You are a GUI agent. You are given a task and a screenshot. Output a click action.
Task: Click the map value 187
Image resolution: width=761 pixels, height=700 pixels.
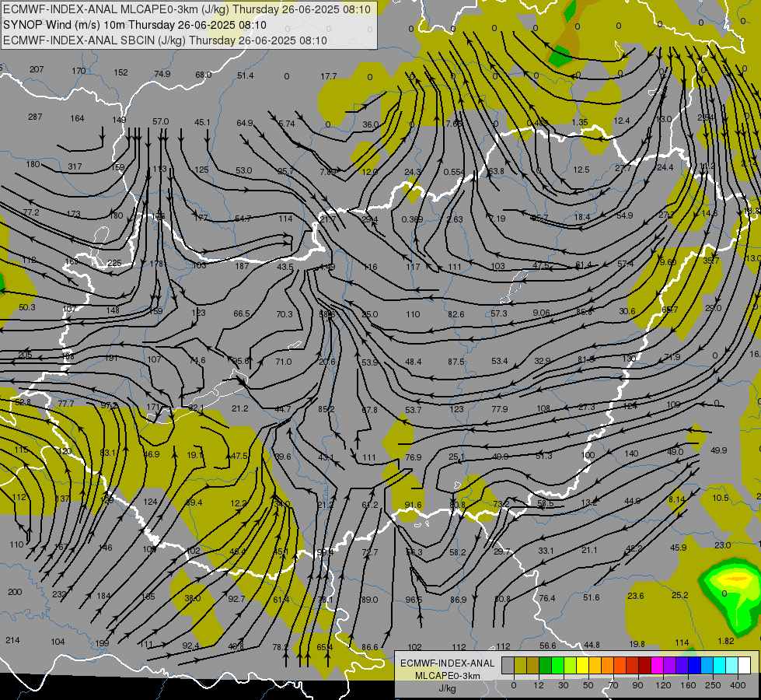[242, 266]
